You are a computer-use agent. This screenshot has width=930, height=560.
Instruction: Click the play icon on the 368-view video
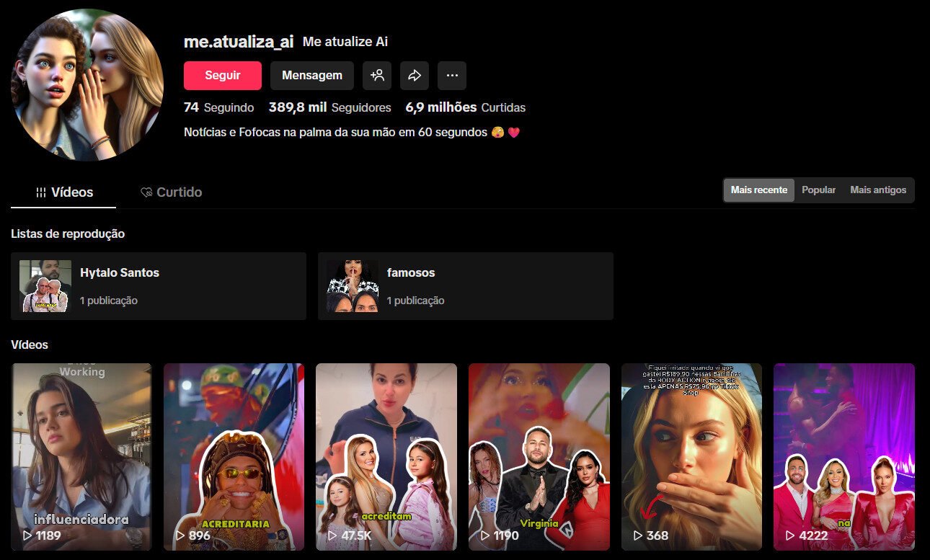[638, 535]
